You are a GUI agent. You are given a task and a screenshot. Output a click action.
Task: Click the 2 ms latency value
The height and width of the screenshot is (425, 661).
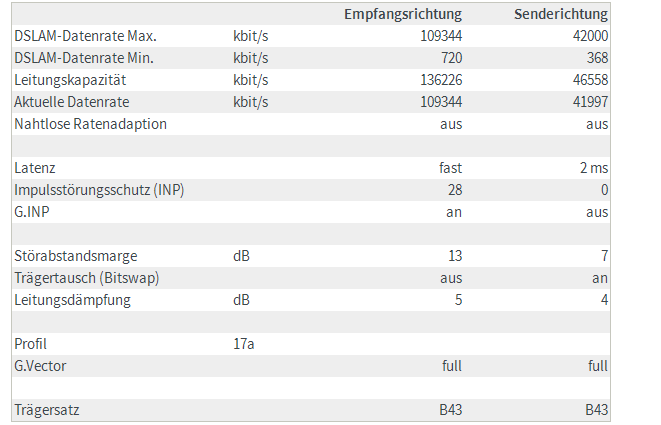tap(594, 168)
